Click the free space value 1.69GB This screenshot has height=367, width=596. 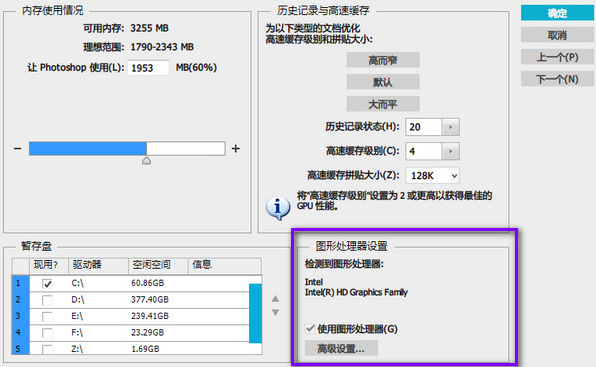coord(145,349)
